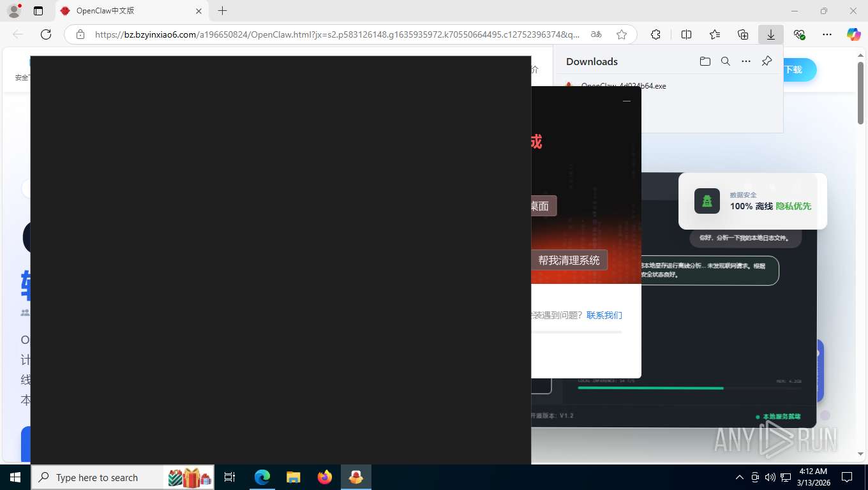This screenshot has width=868, height=490.
Task: Open the Tab actions menu icon
Action: pos(38,11)
